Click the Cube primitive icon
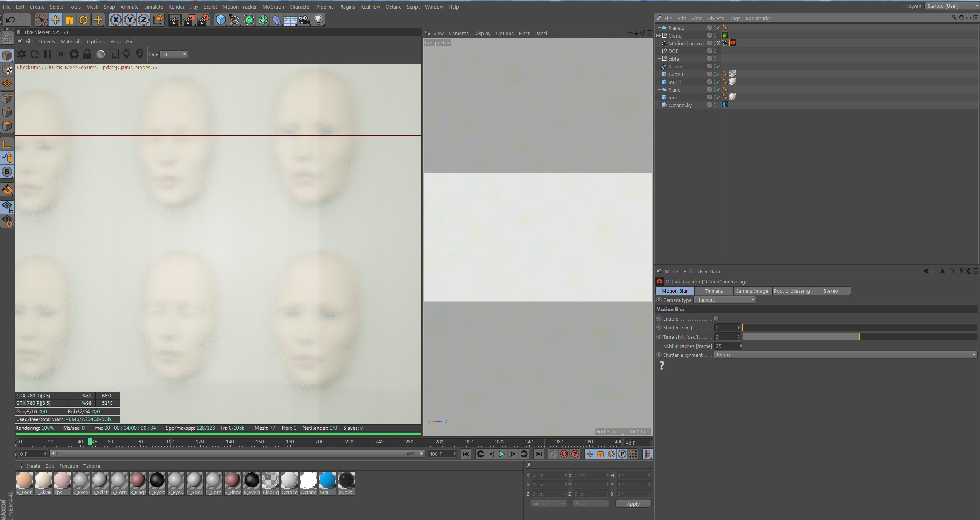This screenshot has height=520, width=980. click(x=221, y=20)
